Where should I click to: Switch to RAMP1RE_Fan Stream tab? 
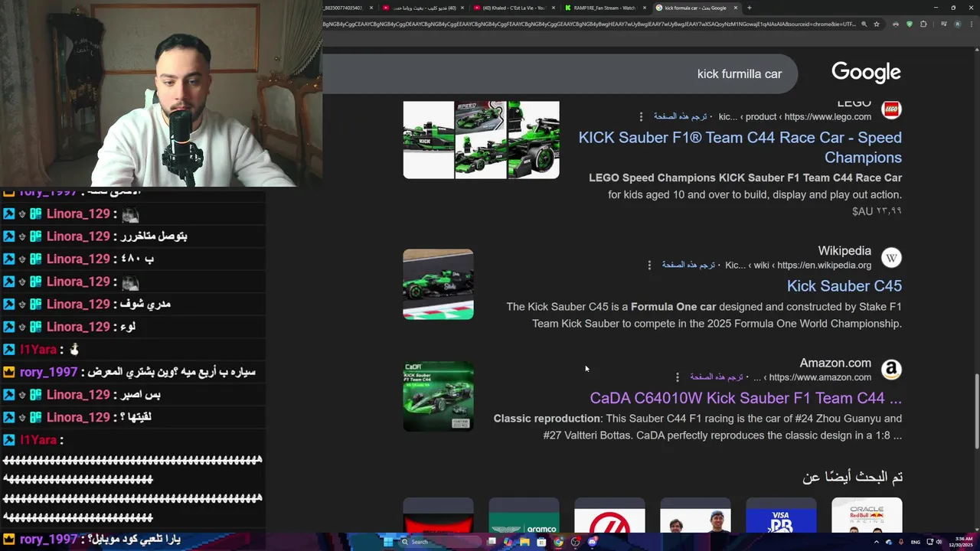[605, 8]
